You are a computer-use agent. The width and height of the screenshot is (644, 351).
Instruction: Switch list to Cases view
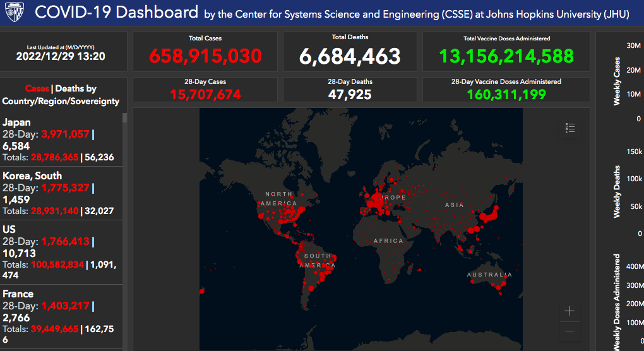tap(37, 88)
